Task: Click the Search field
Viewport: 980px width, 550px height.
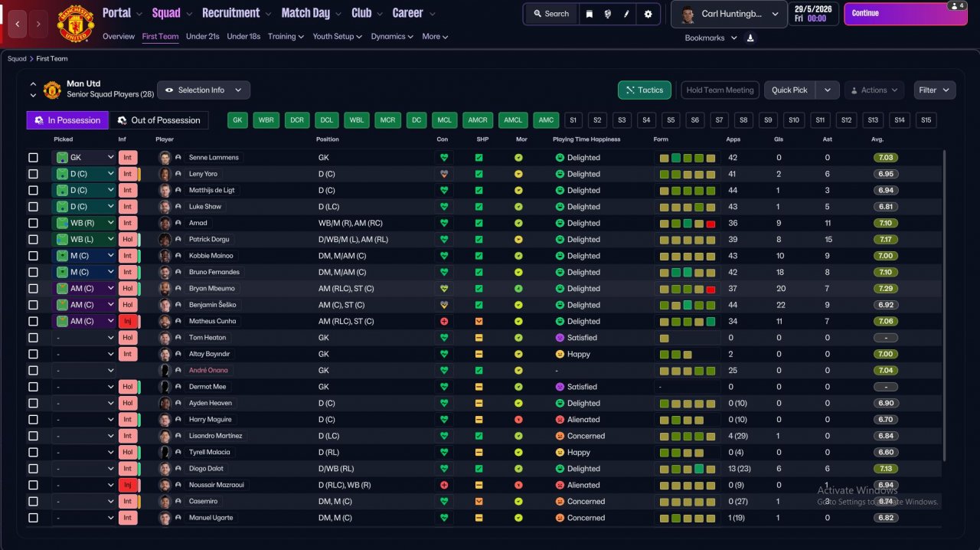Action: point(550,14)
